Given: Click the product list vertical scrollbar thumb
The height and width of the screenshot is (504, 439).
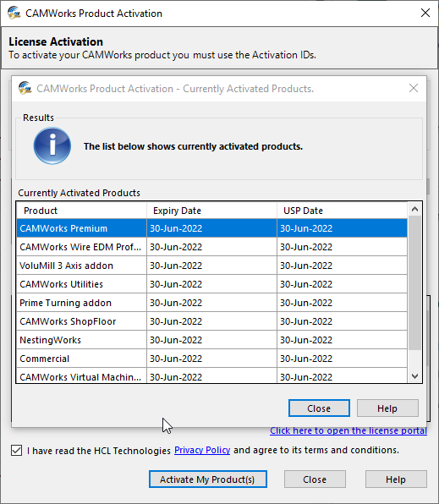Looking at the screenshot, I should (x=414, y=282).
